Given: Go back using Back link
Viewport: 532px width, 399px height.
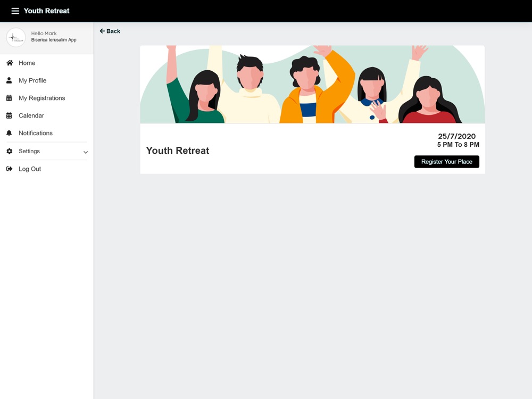Looking at the screenshot, I should coord(110,31).
